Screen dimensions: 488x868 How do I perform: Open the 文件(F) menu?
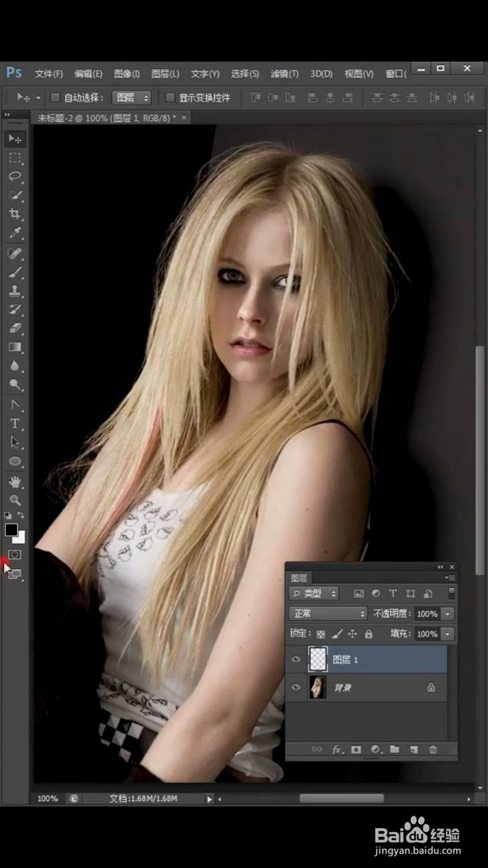pos(49,74)
